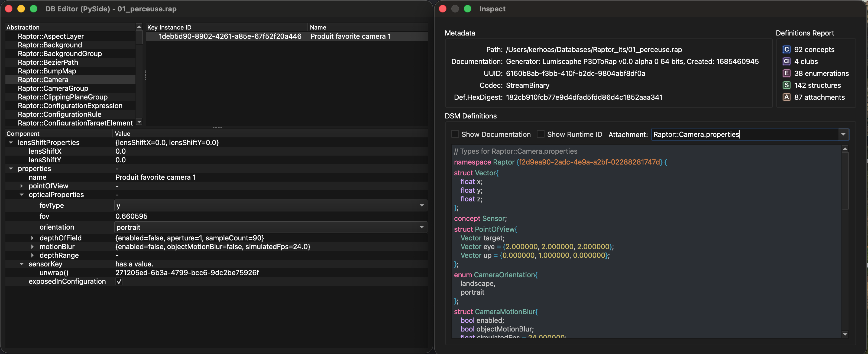Uncheck the exposedInConfiguration checkbox
This screenshot has width=868, height=354.
pyautogui.click(x=119, y=282)
